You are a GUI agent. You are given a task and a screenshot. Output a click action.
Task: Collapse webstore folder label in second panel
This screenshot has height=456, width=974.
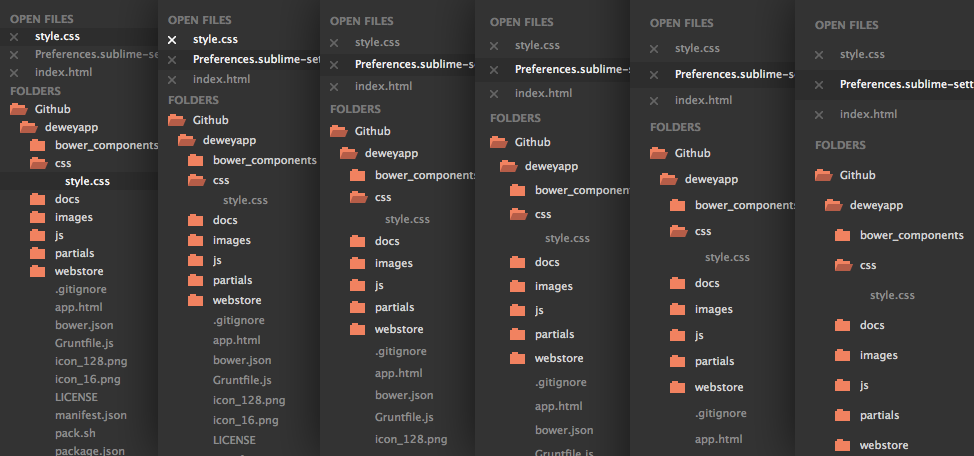point(237,301)
